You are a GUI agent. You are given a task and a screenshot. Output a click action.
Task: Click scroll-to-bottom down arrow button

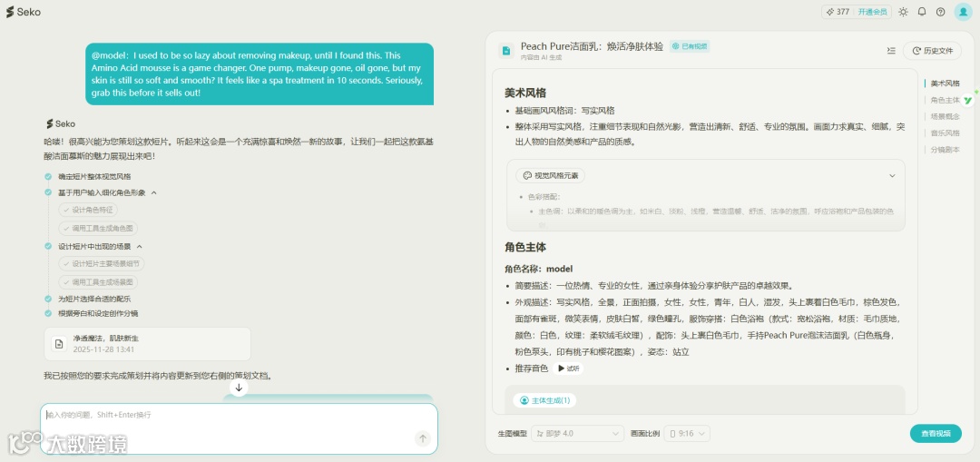tap(239, 388)
